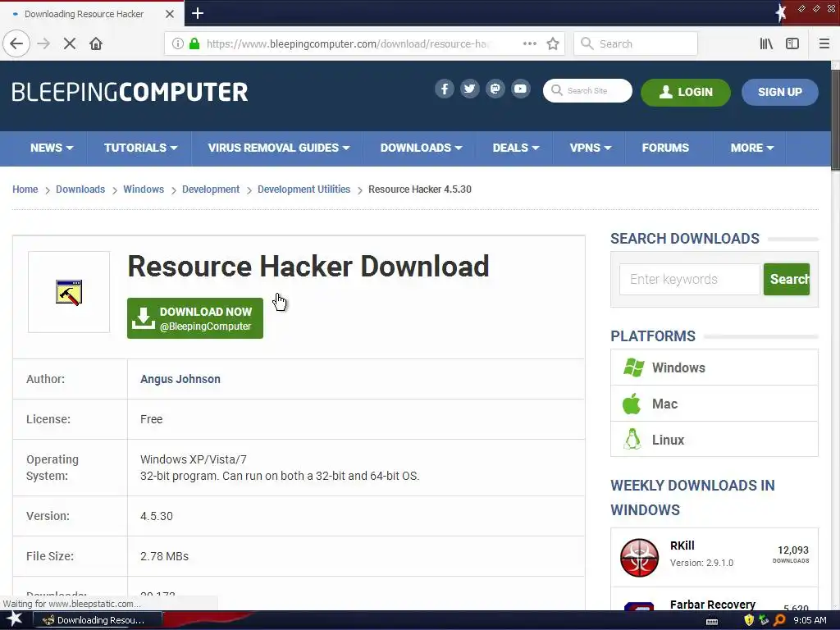Expand the TUTORIALS dropdown menu
This screenshot has width=840, height=630.
click(140, 148)
